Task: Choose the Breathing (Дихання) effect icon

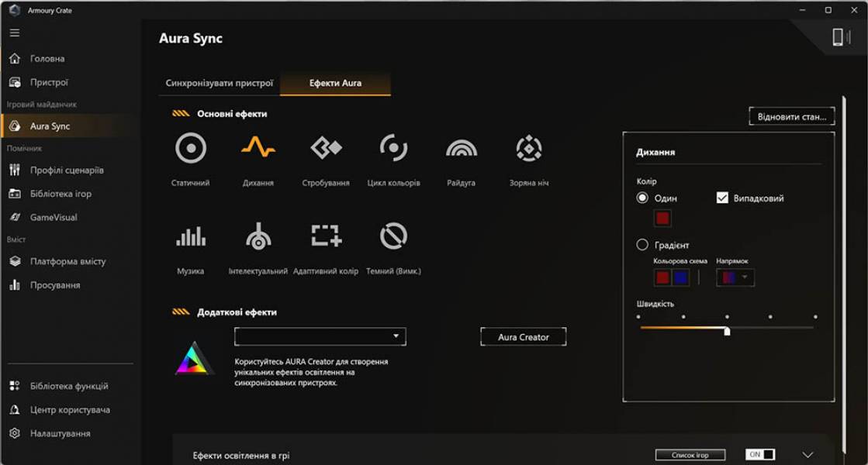Action: tap(258, 148)
